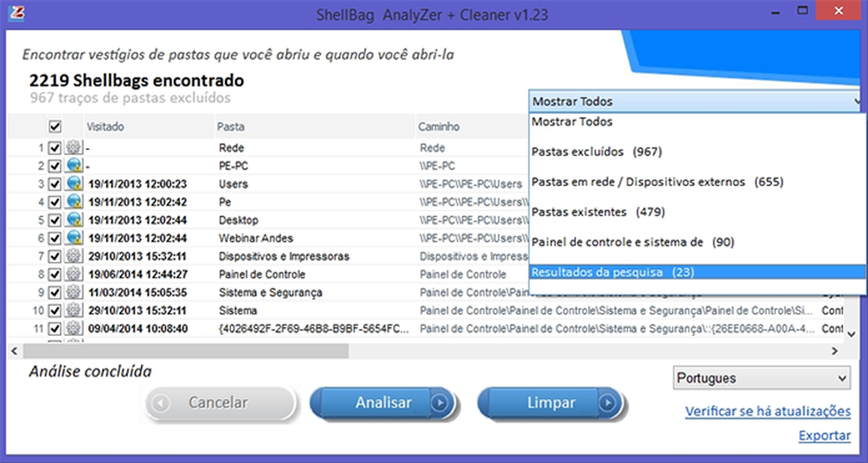868x463 pixels.
Task: Click the globe icon in the Desktop row
Action: click(x=73, y=220)
